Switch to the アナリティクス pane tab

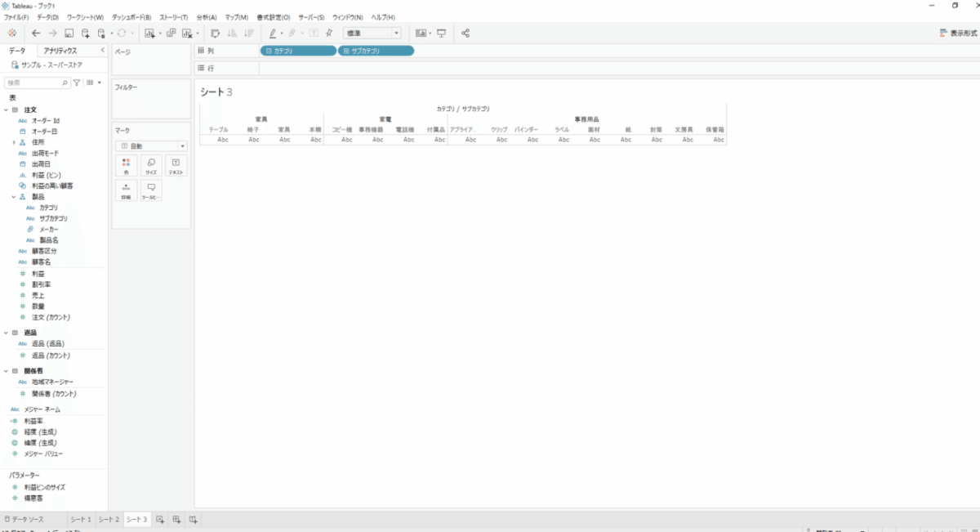[x=60, y=51]
